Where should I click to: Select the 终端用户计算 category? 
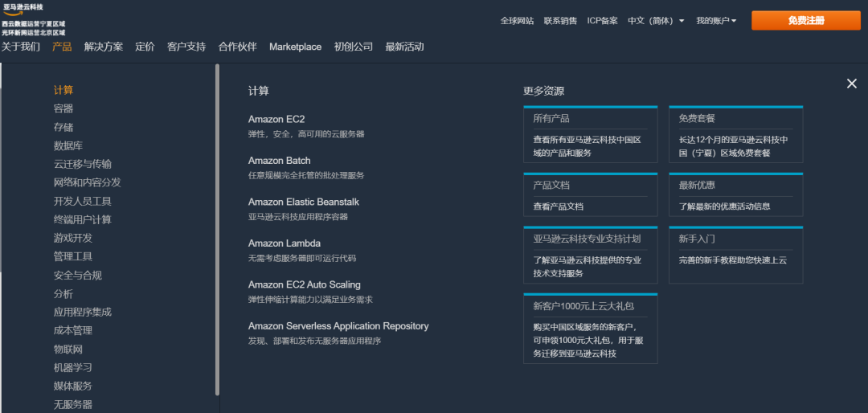[83, 220]
